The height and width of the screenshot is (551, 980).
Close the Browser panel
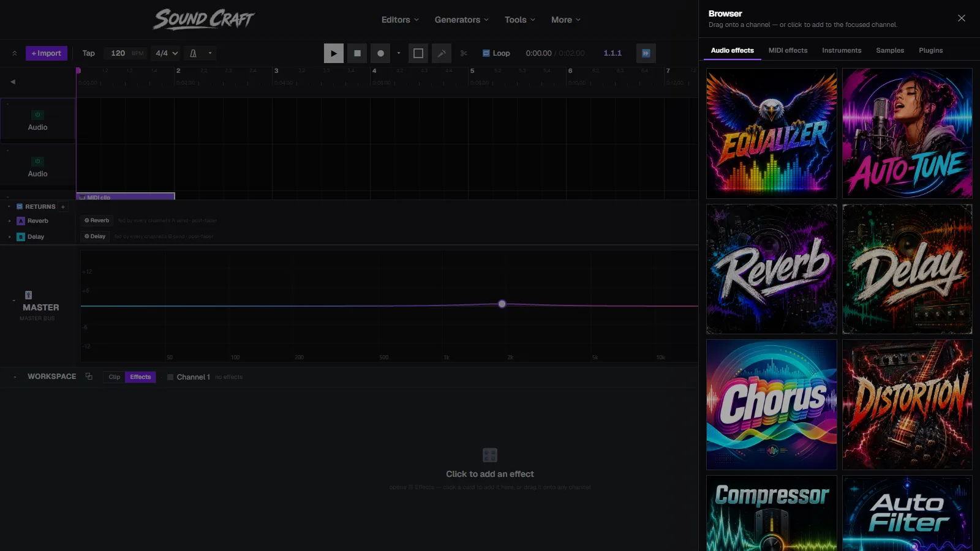(x=962, y=18)
